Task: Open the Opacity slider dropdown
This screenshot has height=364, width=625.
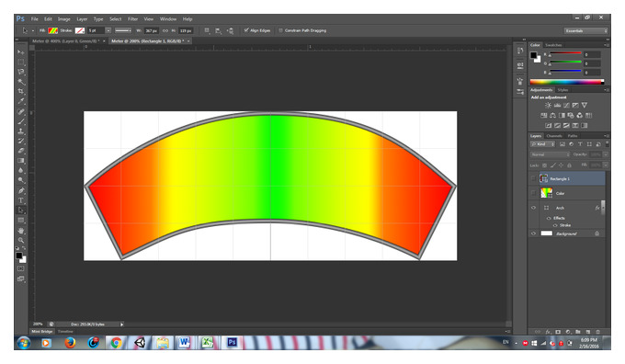Action: click(606, 154)
